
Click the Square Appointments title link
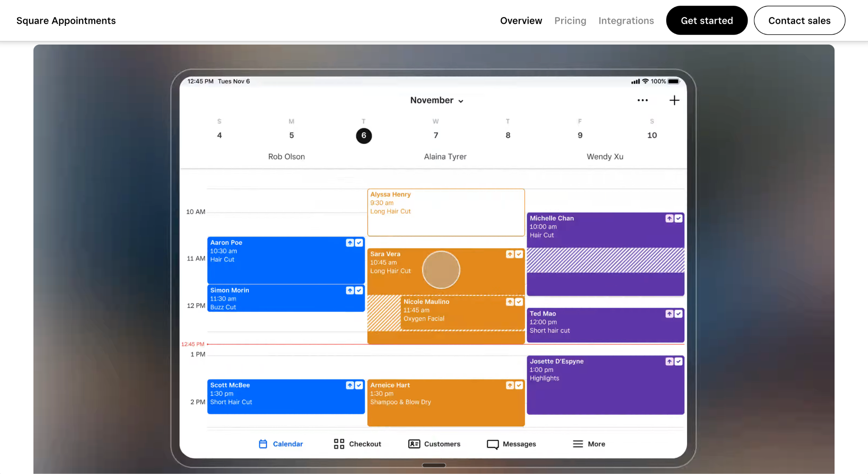[66, 21]
